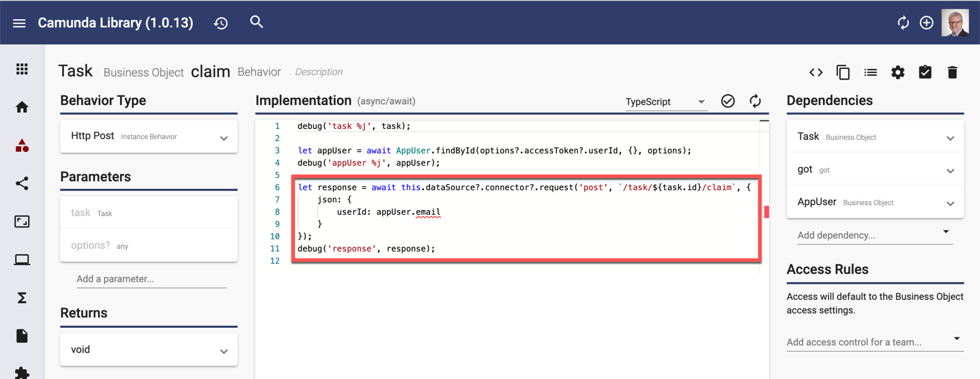Screen dimensions: 980x379
Task: Delete behavior with trash icon
Action: [x=952, y=72]
